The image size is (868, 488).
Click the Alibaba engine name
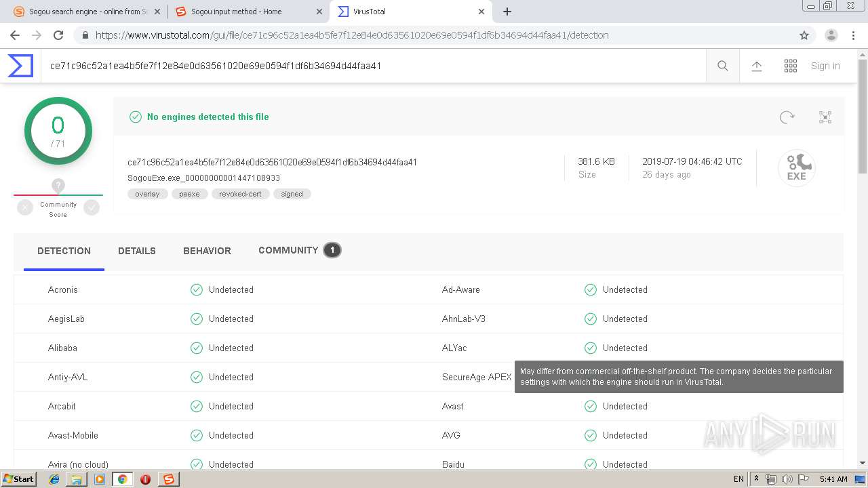tap(62, 348)
